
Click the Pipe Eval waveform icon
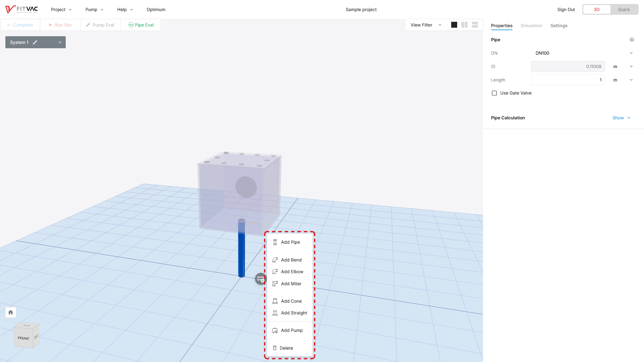point(131,25)
